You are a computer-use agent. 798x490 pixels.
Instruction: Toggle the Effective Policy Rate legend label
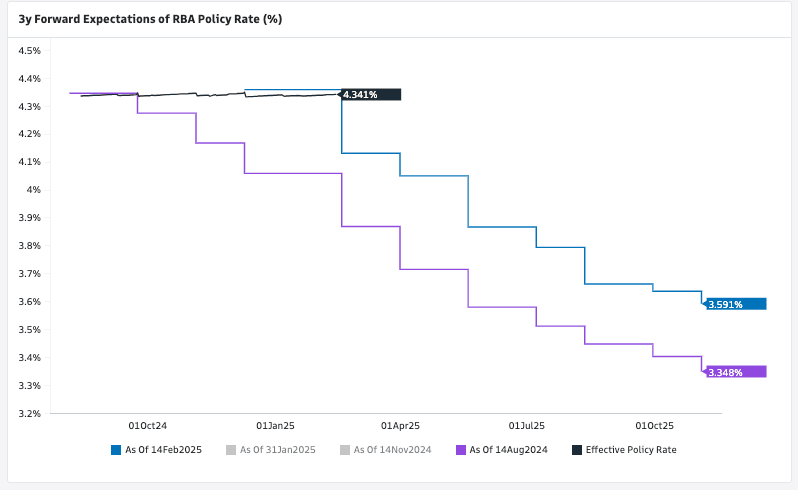point(631,450)
